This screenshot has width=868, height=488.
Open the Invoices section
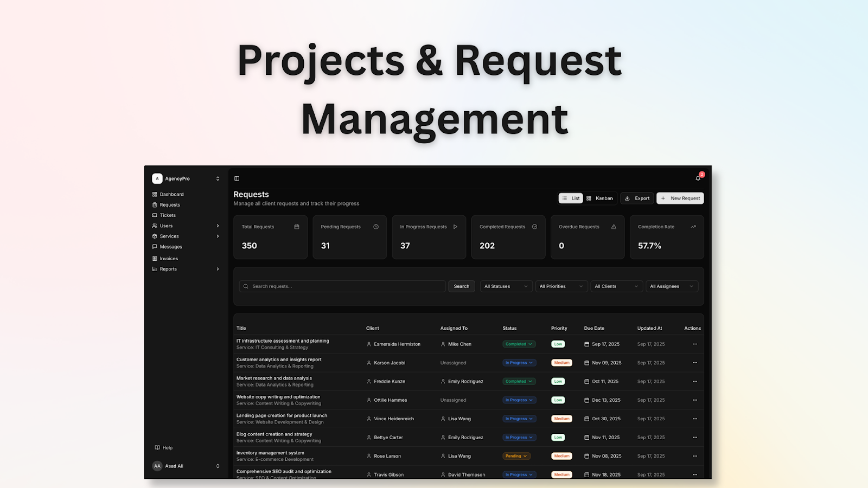168,258
